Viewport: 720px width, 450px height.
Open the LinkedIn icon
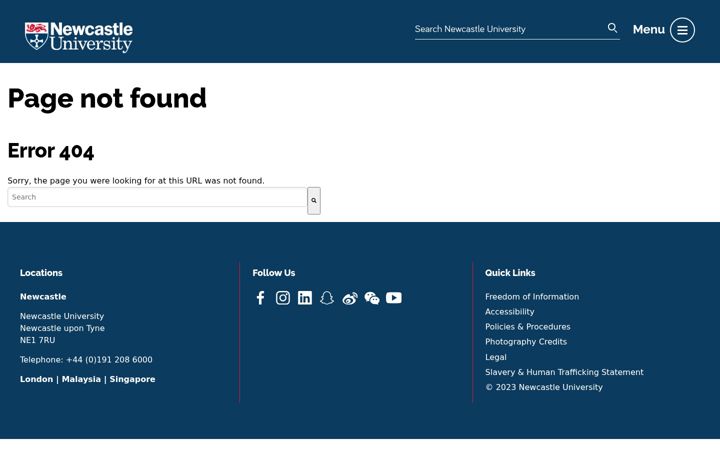[304, 298]
